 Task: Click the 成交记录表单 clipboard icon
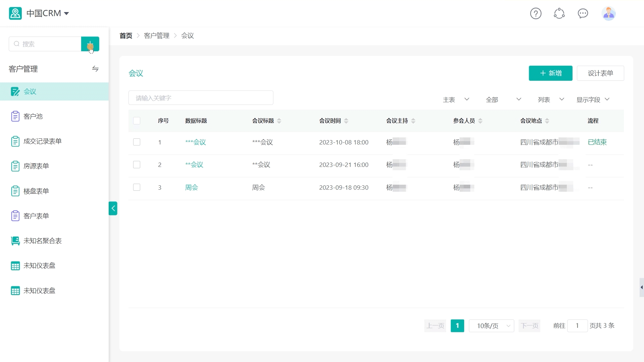click(x=15, y=141)
